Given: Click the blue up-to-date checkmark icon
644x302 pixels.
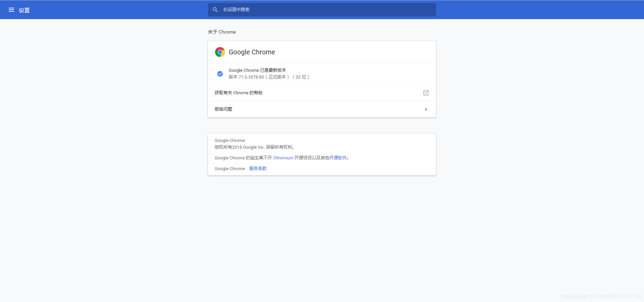Looking at the screenshot, I should tap(220, 74).
